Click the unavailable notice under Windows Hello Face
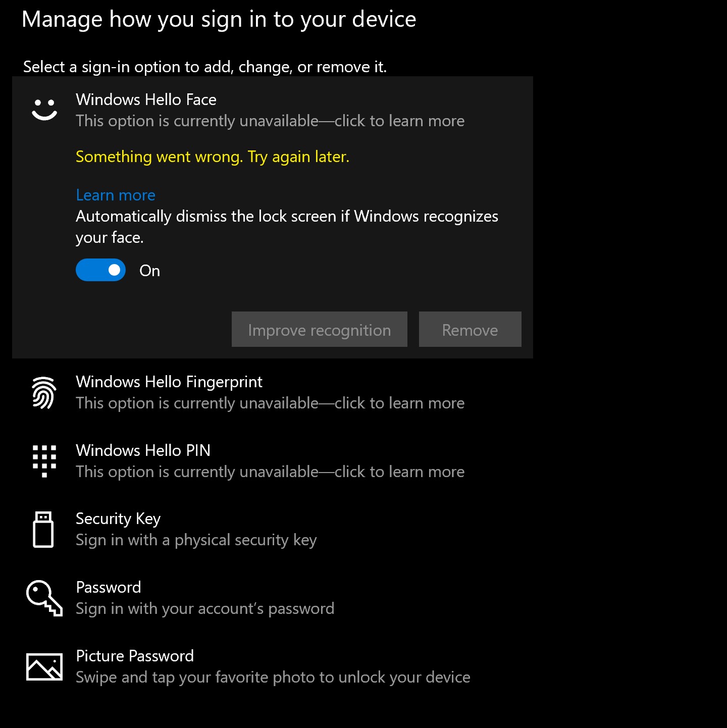Viewport: 727px width, 728px height. coord(270,121)
